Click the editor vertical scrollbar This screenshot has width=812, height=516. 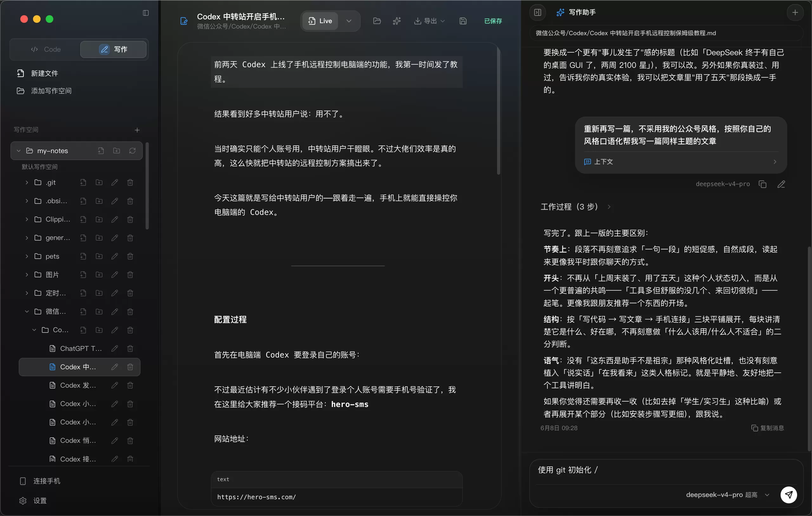tap(498, 111)
